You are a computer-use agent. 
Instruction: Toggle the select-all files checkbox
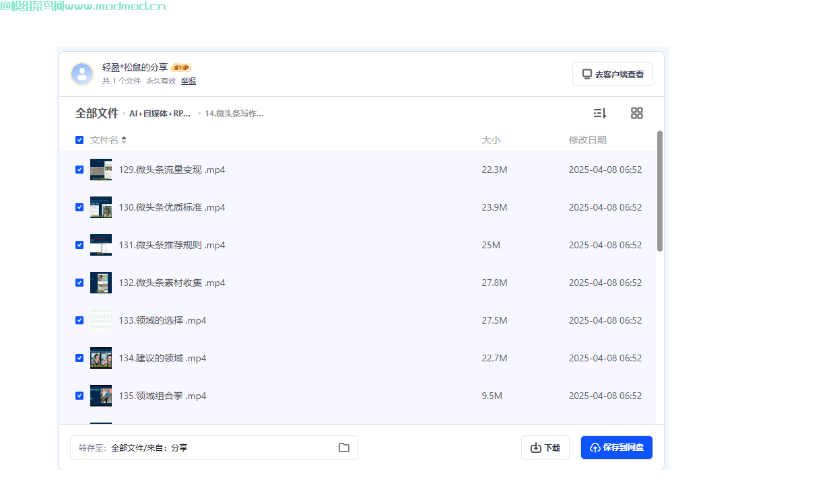79,140
